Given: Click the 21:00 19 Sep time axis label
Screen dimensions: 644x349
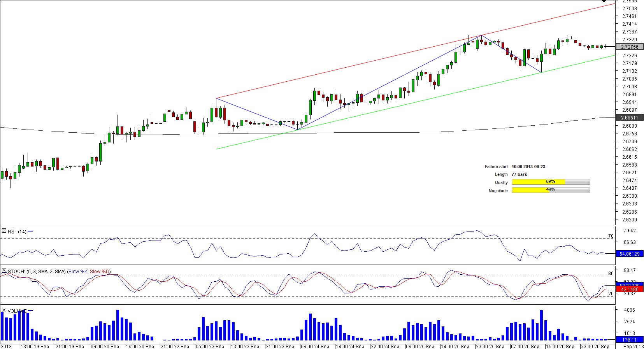Looking at the screenshot, I should click(70, 346).
